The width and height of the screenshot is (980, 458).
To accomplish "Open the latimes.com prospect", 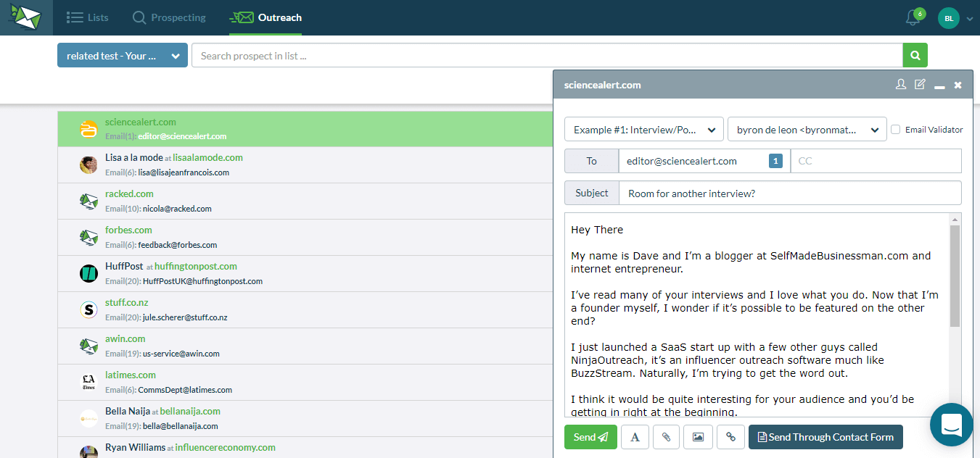I will tap(131, 375).
